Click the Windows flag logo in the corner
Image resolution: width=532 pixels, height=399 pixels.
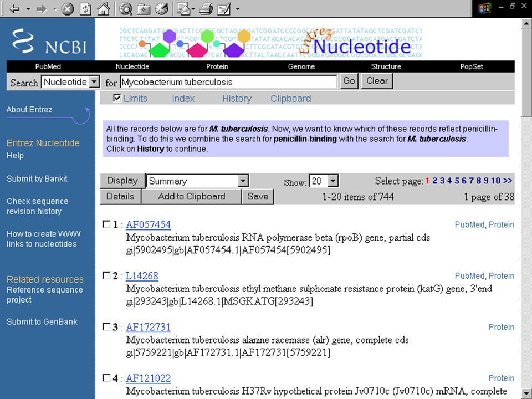(x=484, y=8)
